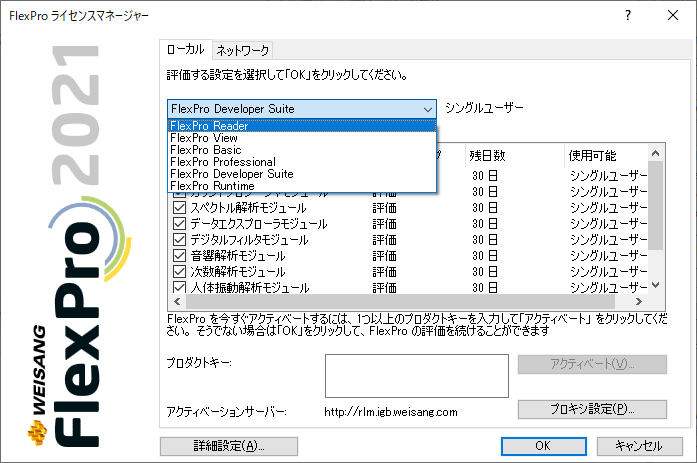Click 音響解析モジュール row name
Image resolution: width=697 pixels, height=463 pixels.
(238, 256)
